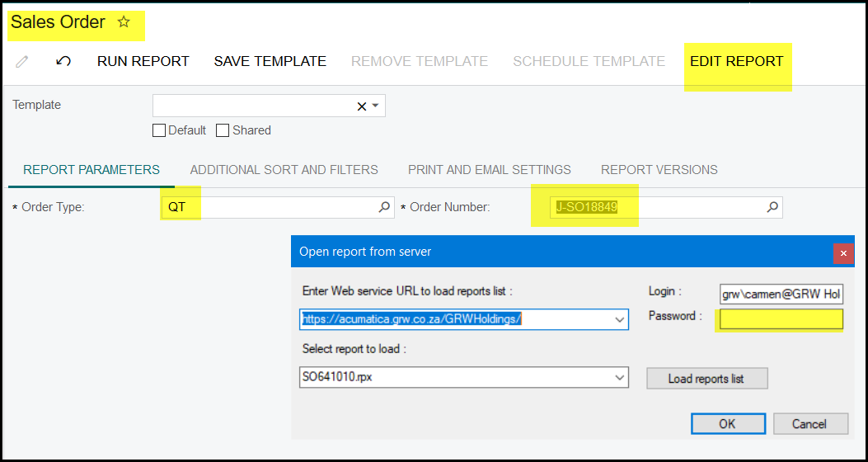This screenshot has height=462, width=868.
Task: Click the Password input field
Action: click(x=781, y=319)
